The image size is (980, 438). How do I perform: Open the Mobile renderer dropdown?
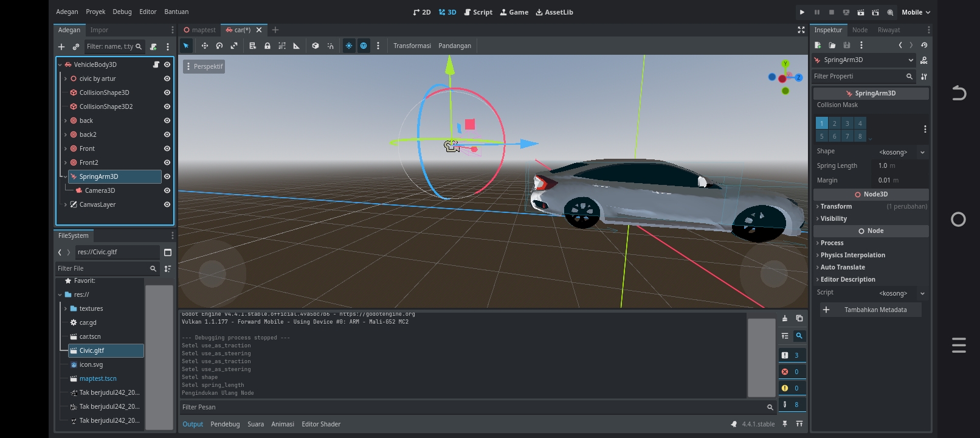(916, 12)
